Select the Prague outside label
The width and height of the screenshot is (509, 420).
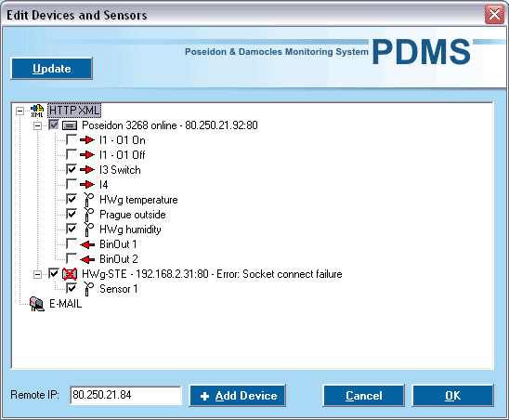click(x=133, y=215)
